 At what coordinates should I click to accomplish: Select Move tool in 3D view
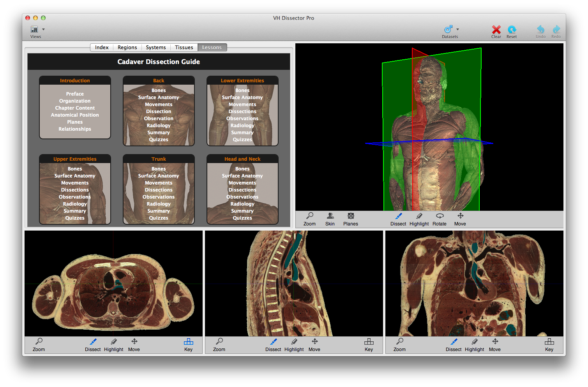(x=460, y=219)
